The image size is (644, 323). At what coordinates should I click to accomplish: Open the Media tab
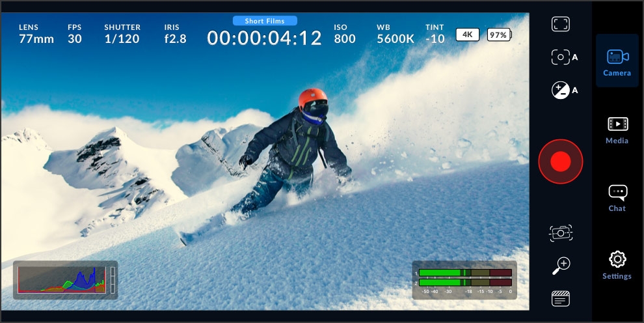(617, 130)
